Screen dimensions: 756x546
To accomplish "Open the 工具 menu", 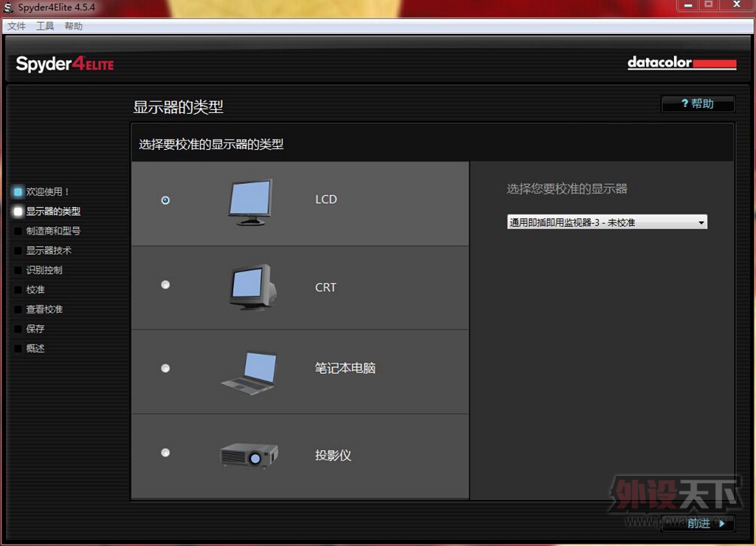I will tap(45, 26).
